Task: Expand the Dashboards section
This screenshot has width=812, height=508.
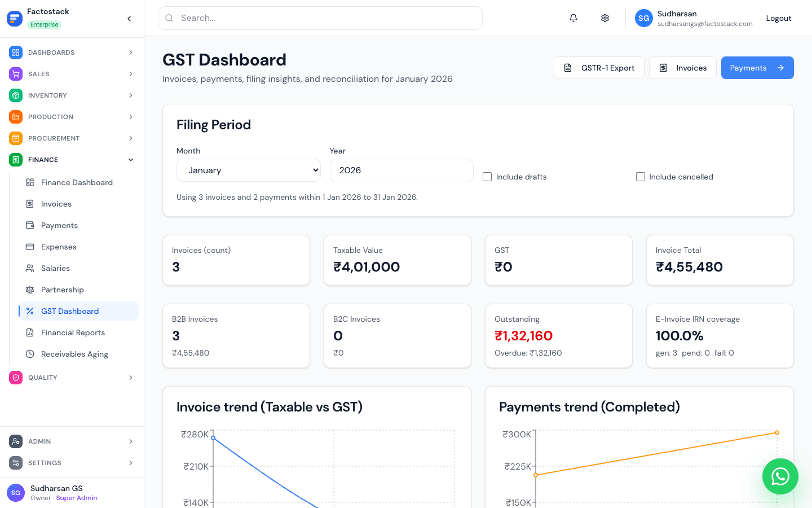Action: [72, 52]
